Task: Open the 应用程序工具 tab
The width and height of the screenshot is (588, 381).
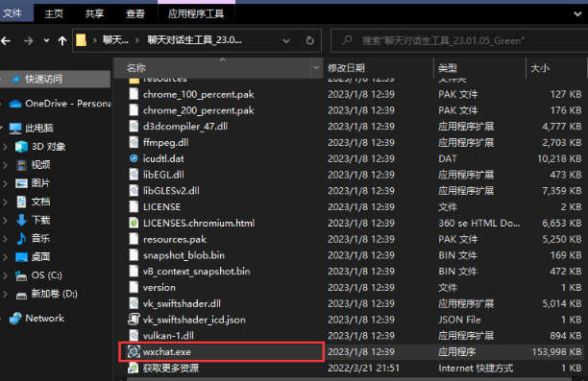Action: tap(196, 13)
